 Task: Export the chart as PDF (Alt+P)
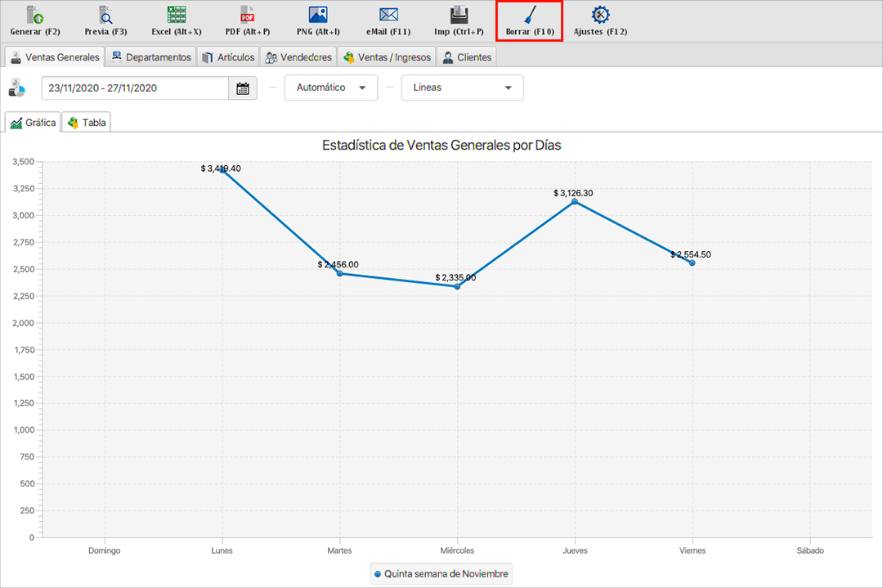coord(247,15)
